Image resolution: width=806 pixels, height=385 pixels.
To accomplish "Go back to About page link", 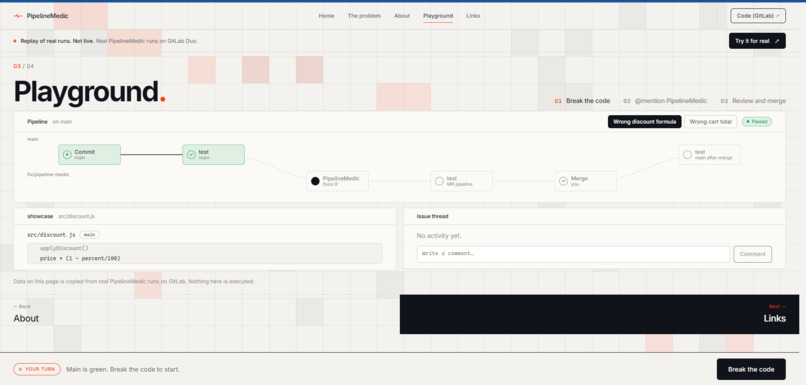I will 26,315.
